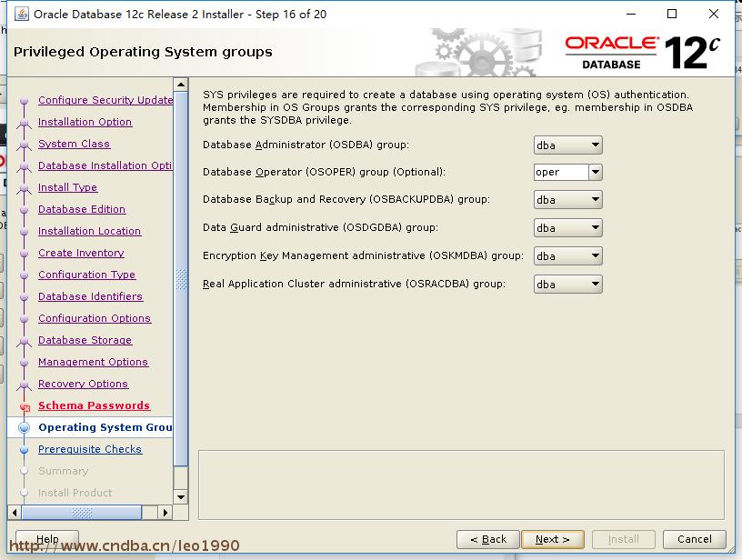
Task: Click inside the OSOPER 'oper' text field
Action: click(x=561, y=172)
